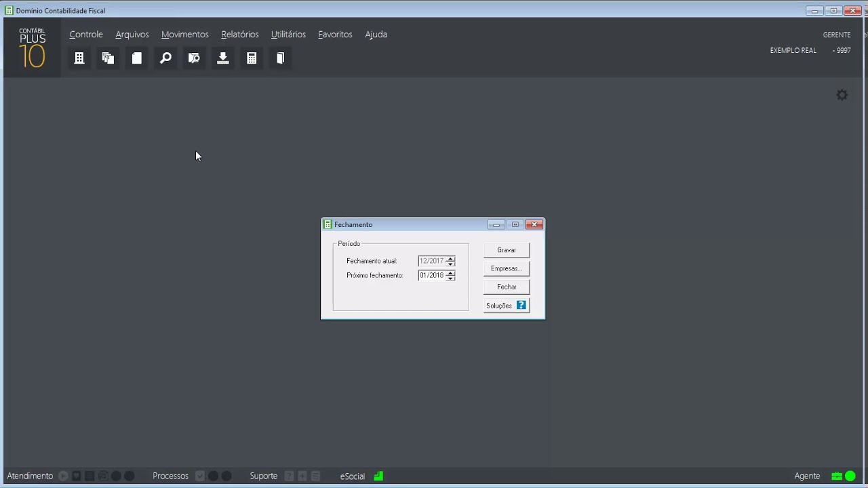
Task: Click the Suporte plus icon
Action: [302, 476]
